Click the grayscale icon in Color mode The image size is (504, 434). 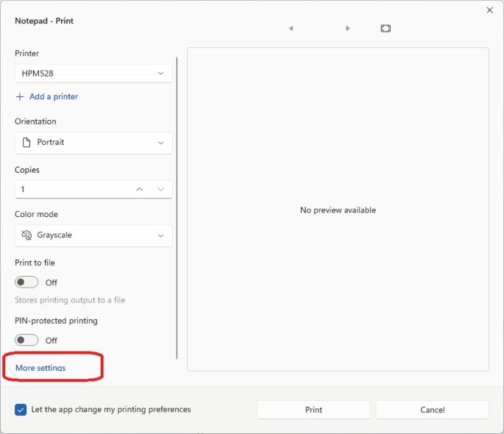click(x=26, y=235)
